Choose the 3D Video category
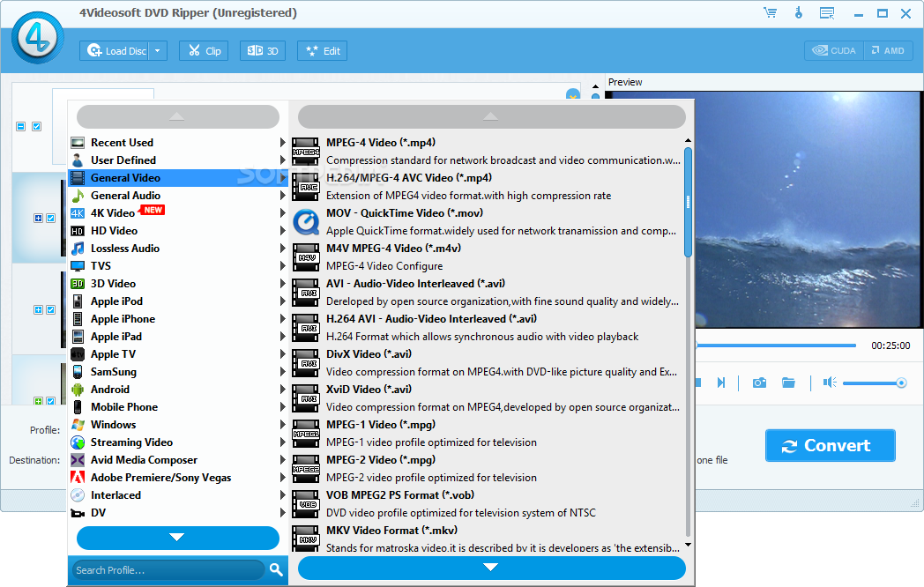Image resolution: width=924 pixels, height=587 pixels. (178, 284)
